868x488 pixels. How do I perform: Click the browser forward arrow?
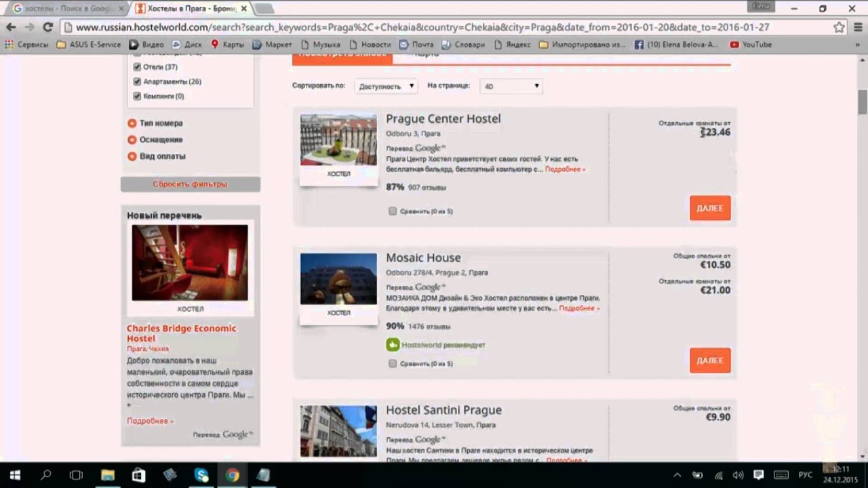click(x=29, y=27)
